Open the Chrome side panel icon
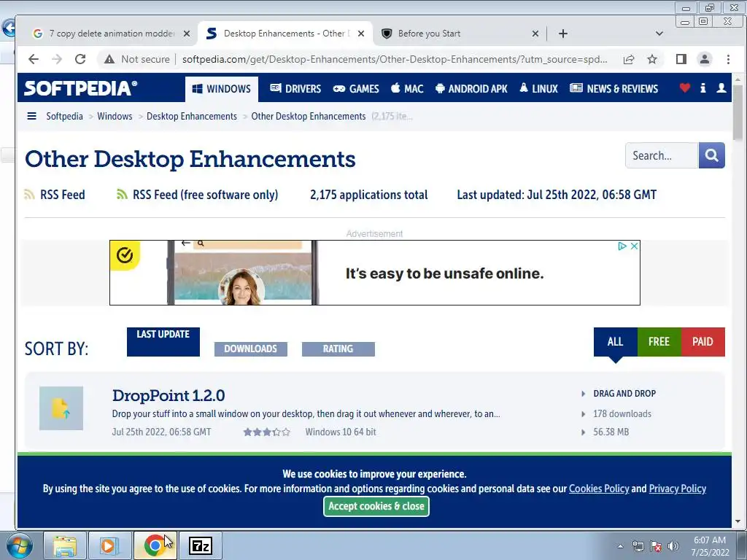Screen dimensions: 747x560 click(681, 59)
